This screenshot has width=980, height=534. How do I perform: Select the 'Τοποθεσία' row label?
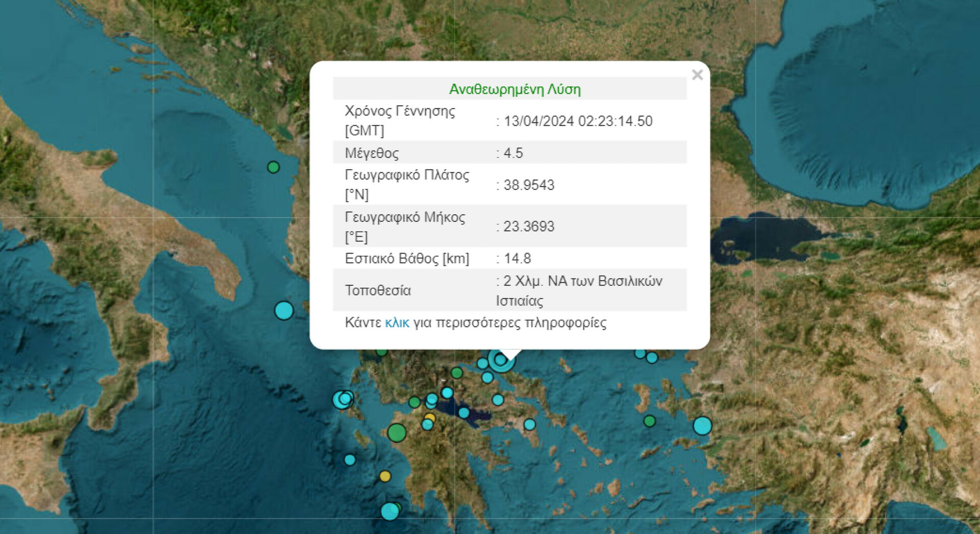(x=378, y=290)
